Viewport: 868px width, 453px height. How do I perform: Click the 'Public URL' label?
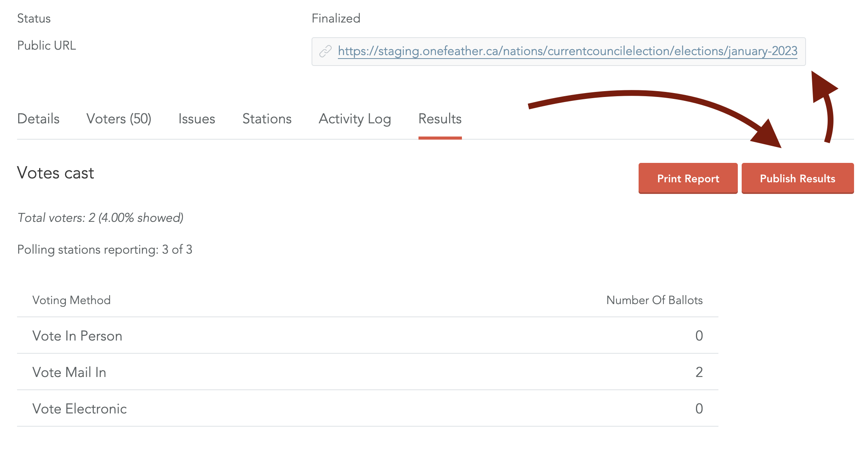tap(46, 45)
